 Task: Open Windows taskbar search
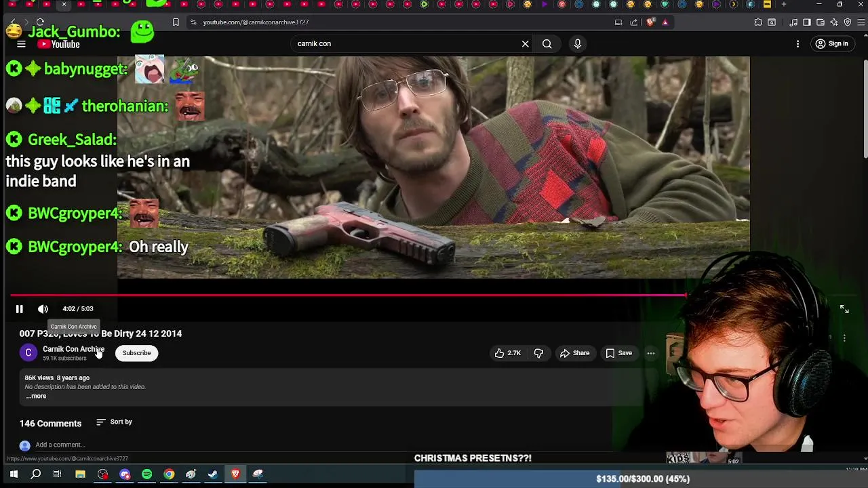(x=36, y=474)
